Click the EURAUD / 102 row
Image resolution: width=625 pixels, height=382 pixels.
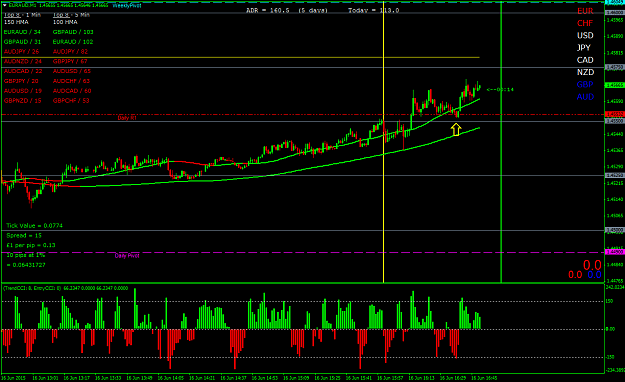[x=73, y=42]
